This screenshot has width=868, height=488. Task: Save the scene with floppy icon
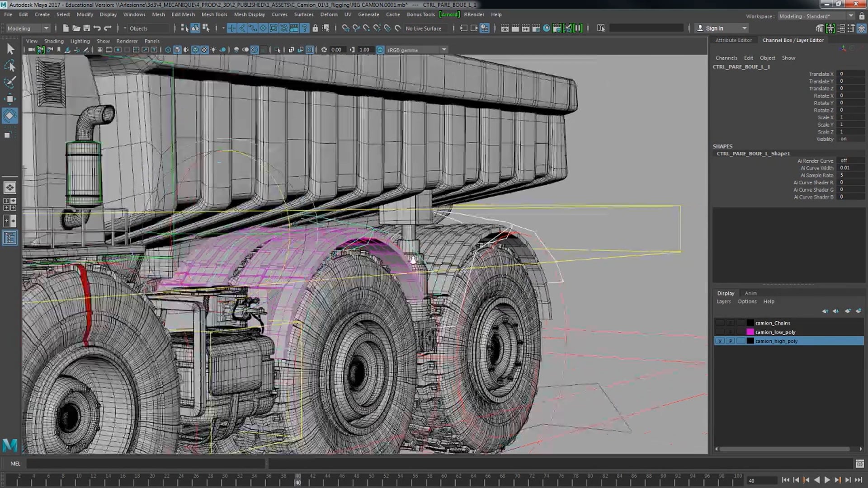point(87,28)
